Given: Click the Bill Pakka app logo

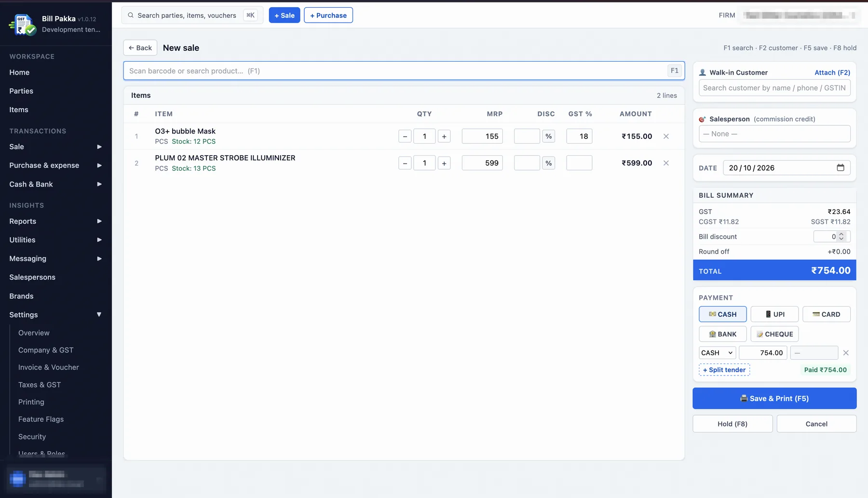Looking at the screenshot, I should pos(23,24).
